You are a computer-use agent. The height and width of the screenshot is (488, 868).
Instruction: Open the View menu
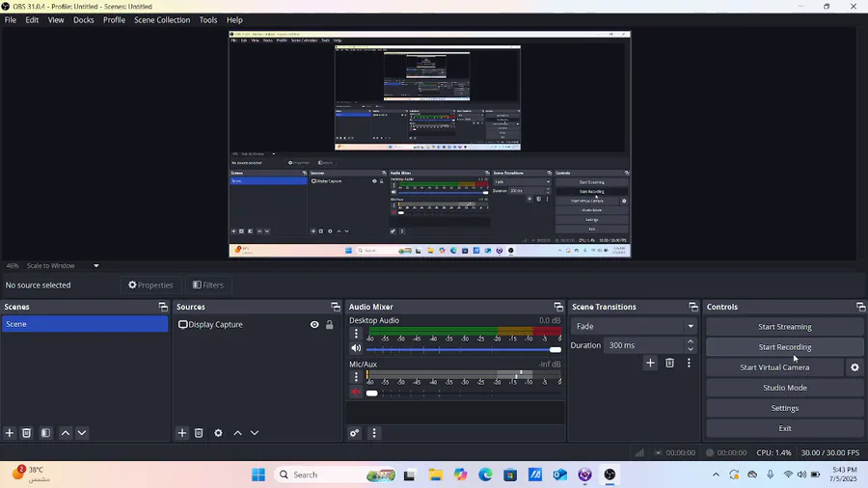point(56,20)
